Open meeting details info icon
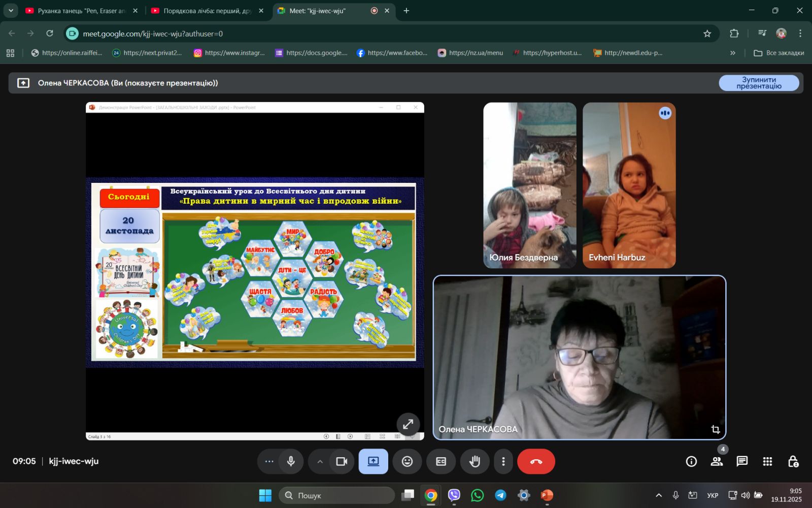This screenshot has width=812, height=508. point(691,461)
